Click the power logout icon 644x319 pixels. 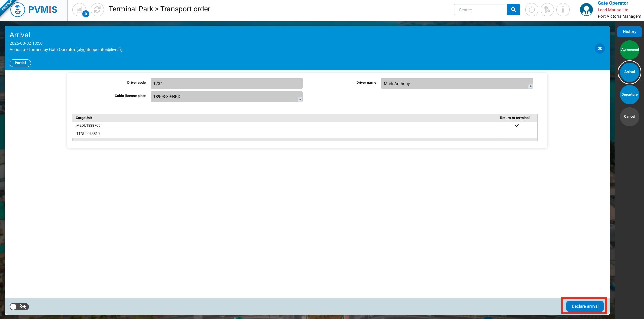pos(532,10)
